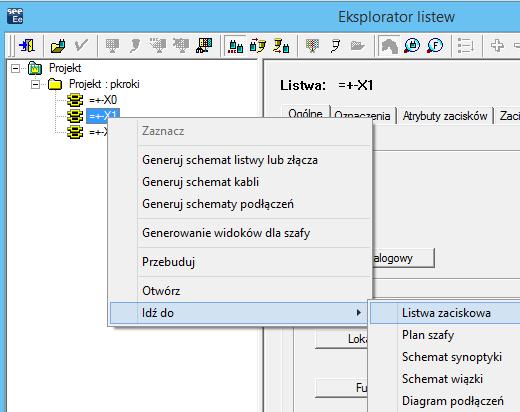
Task: Click the grayed funnel-shaped toolbar icon
Action: point(135,46)
